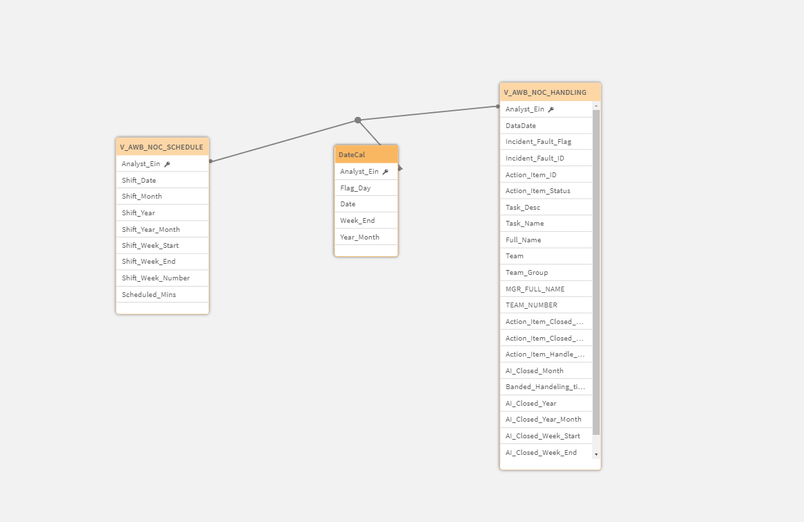
Task: Select the Shift_Year_Month field
Action: coord(163,229)
